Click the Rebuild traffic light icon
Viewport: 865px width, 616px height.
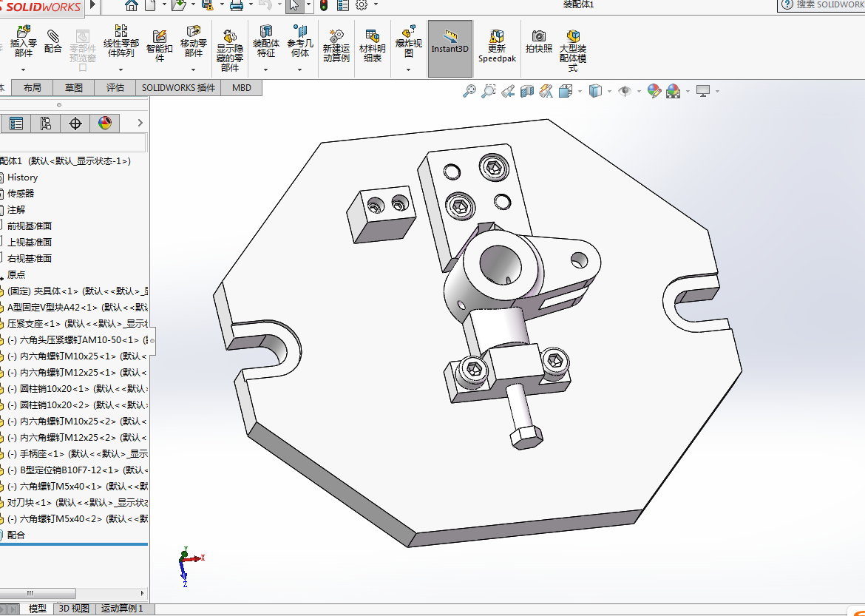click(324, 5)
